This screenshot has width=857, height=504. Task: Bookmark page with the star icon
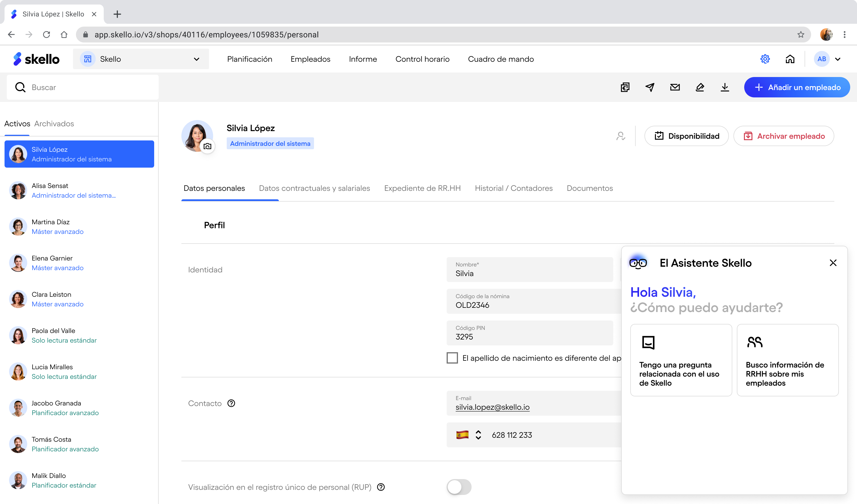click(801, 35)
